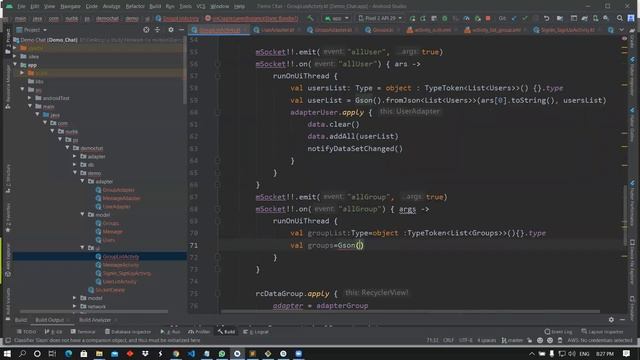
Task: Collapse the app module tree node
Action: tap(15, 64)
